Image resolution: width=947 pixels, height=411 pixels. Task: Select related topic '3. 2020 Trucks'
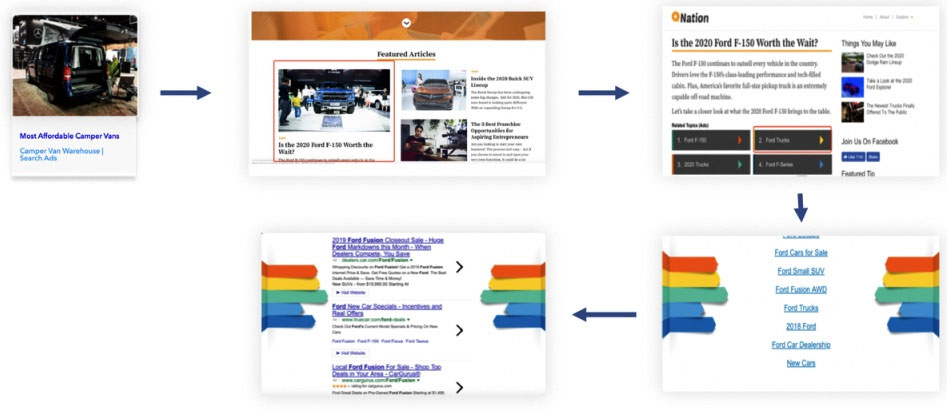[x=711, y=164]
